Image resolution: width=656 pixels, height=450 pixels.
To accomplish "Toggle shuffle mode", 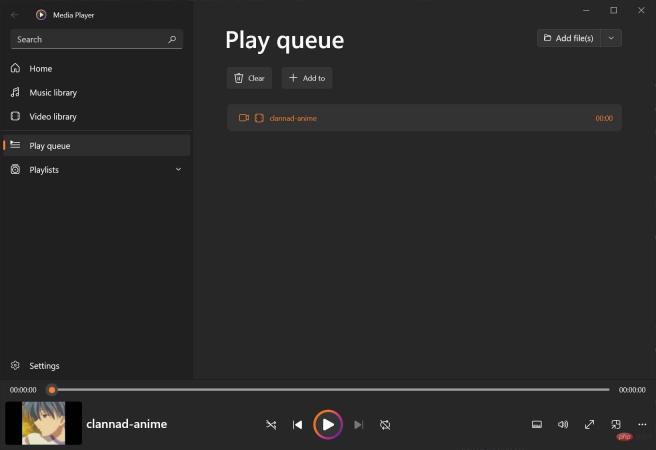I will [x=271, y=425].
